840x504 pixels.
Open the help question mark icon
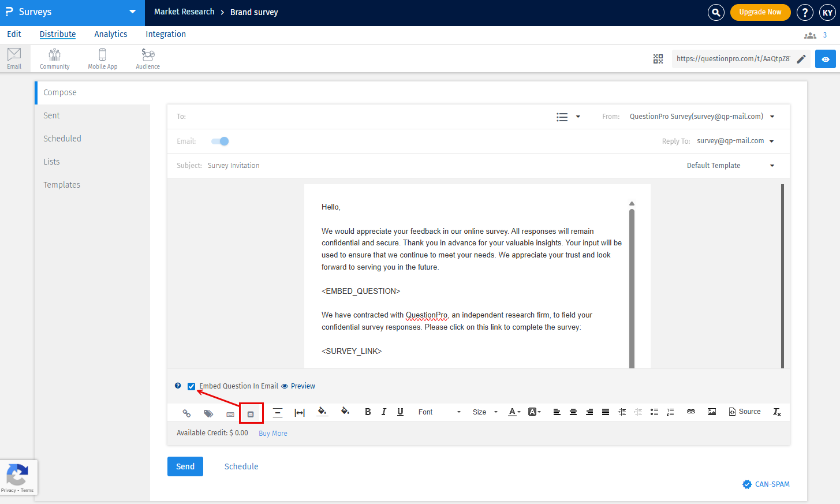(x=805, y=12)
